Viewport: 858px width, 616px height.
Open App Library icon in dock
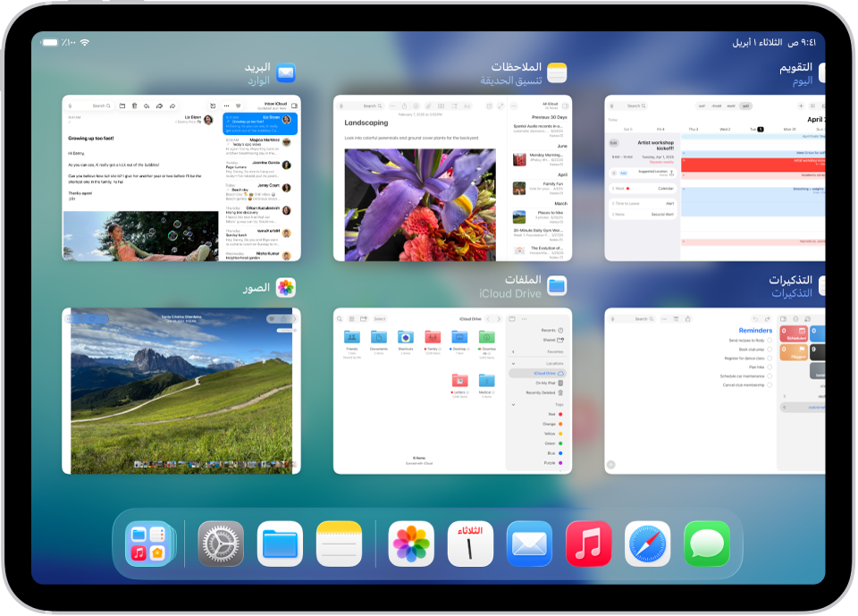click(149, 544)
